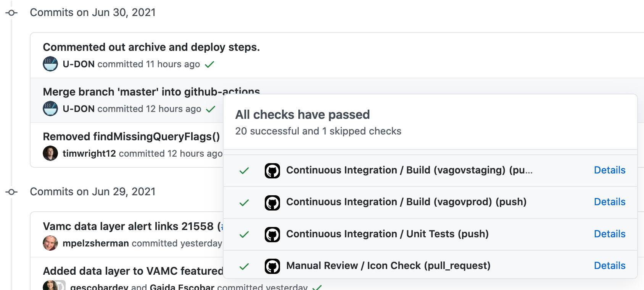Click GitHub logo for Icon Check row
The image size is (644, 290).
tap(272, 266)
